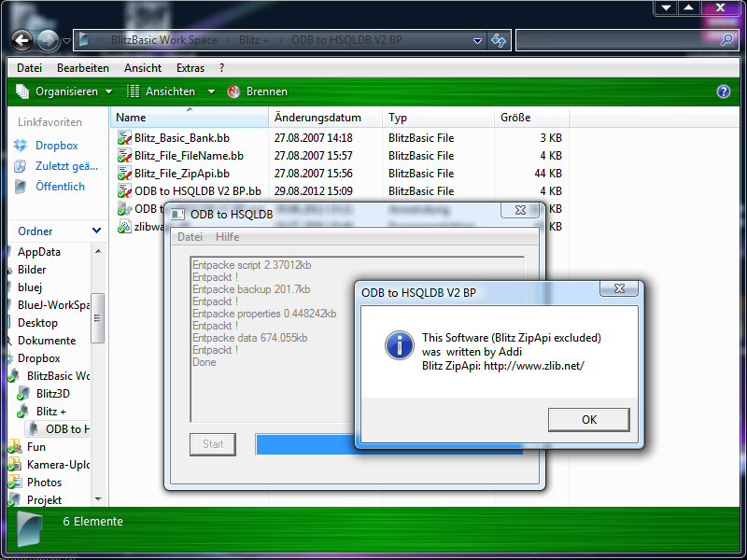The image size is (747, 560).
Task: Open Datei menu in ODB to HSQLDB window
Action: (x=190, y=237)
